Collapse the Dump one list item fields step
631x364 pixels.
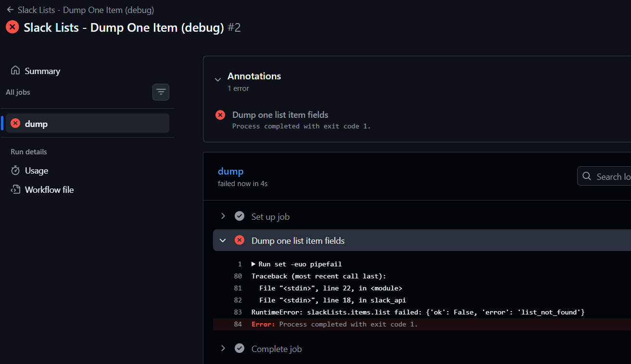pyautogui.click(x=223, y=240)
